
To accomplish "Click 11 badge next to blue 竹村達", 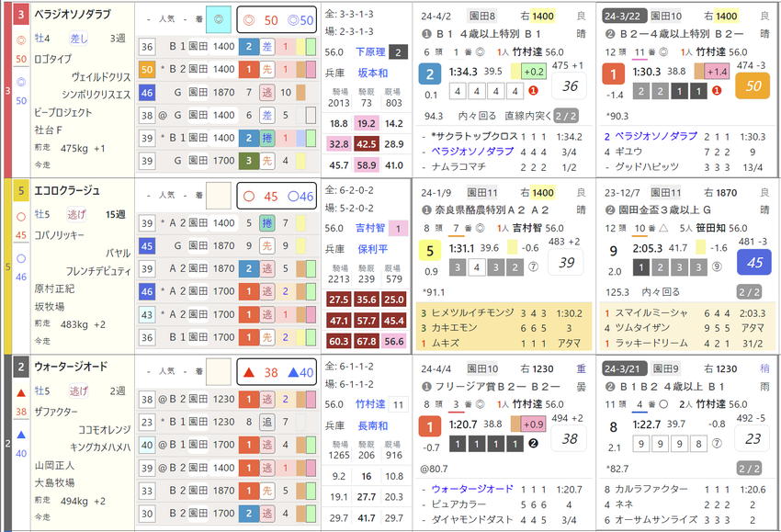I will [398, 404].
